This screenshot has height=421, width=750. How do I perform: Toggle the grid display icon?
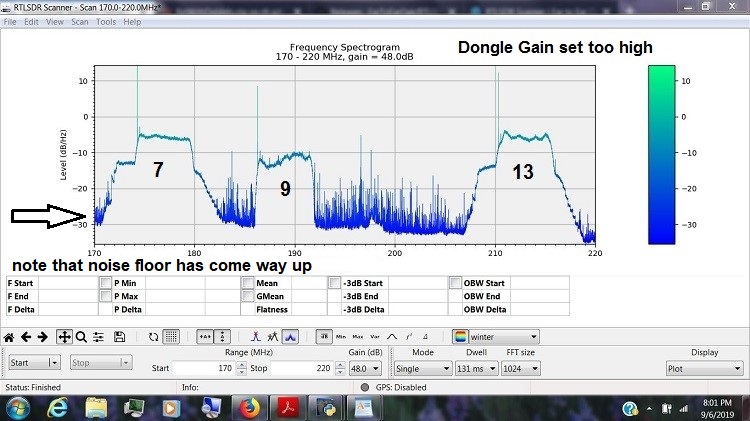[171, 337]
